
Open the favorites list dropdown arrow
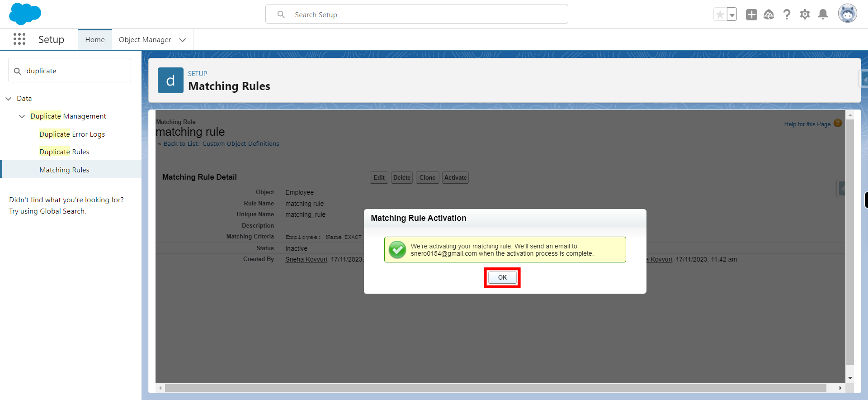[732, 14]
